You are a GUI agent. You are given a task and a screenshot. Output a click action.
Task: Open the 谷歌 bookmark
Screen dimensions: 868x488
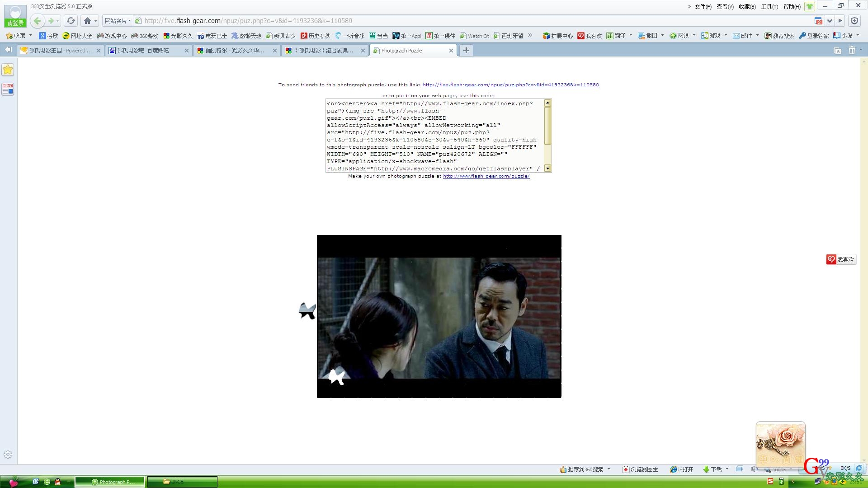click(48, 36)
